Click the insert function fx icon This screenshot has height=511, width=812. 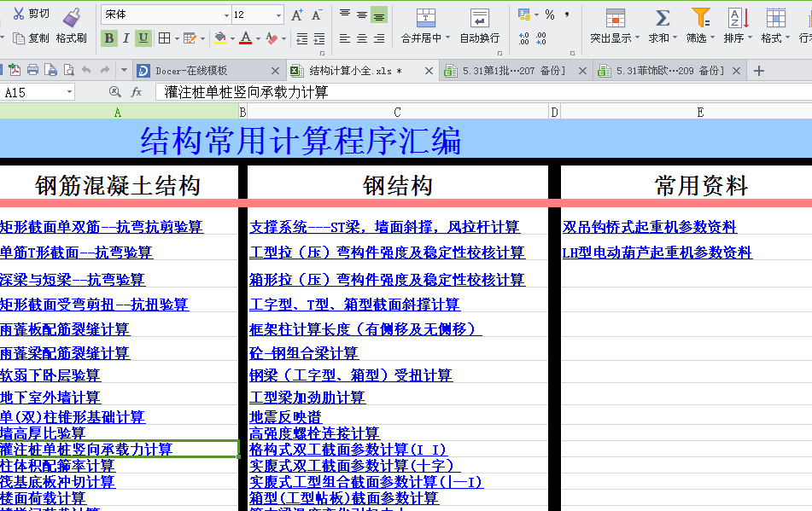[x=137, y=92]
